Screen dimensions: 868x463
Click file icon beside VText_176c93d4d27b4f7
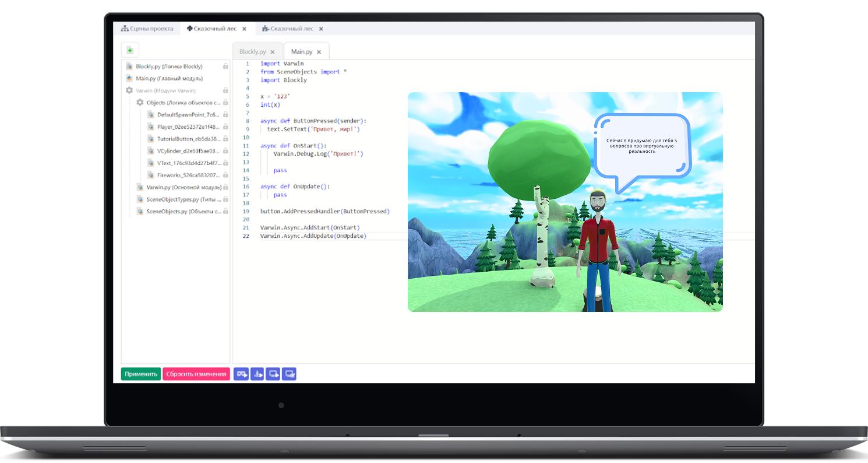(x=151, y=163)
